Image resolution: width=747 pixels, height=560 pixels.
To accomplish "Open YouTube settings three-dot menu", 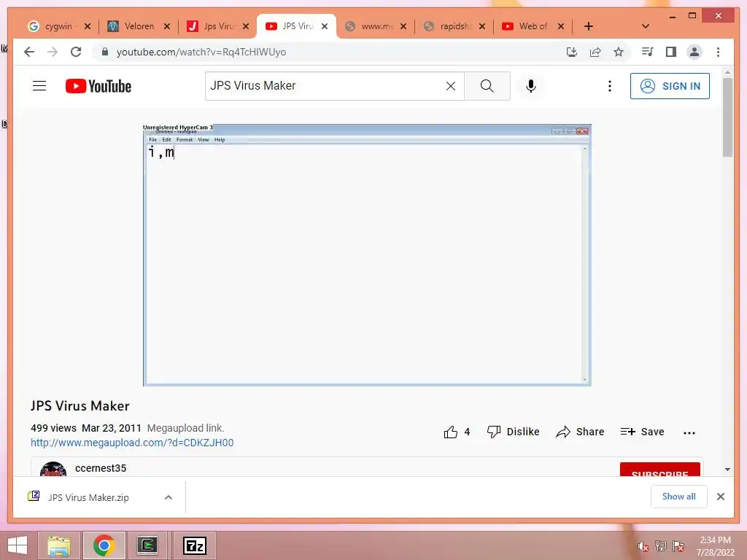I will pos(609,86).
